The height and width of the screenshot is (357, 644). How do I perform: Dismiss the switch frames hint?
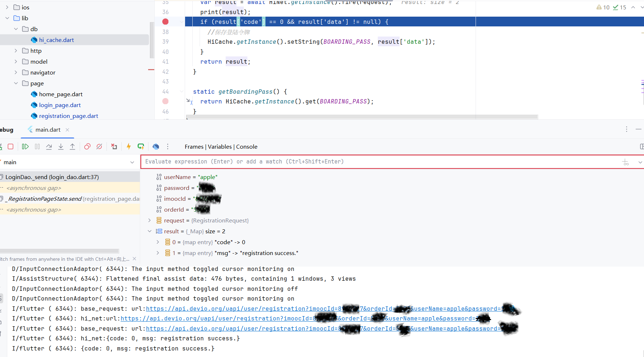[x=134, y=259]
